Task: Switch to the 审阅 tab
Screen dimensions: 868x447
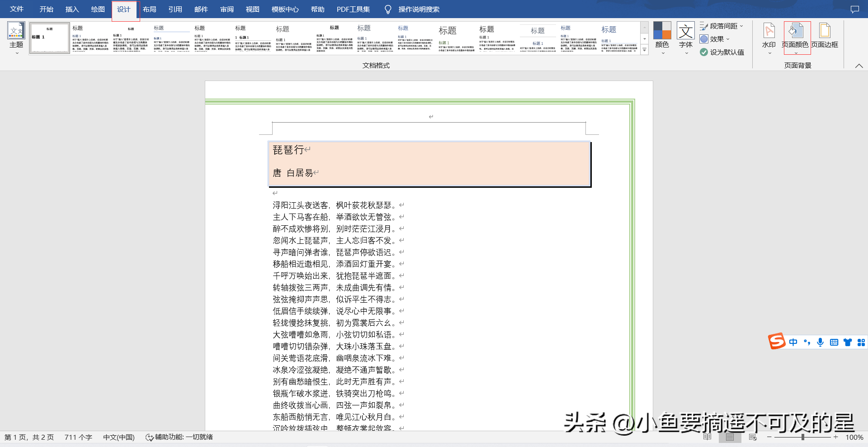Action: [227, 9]
